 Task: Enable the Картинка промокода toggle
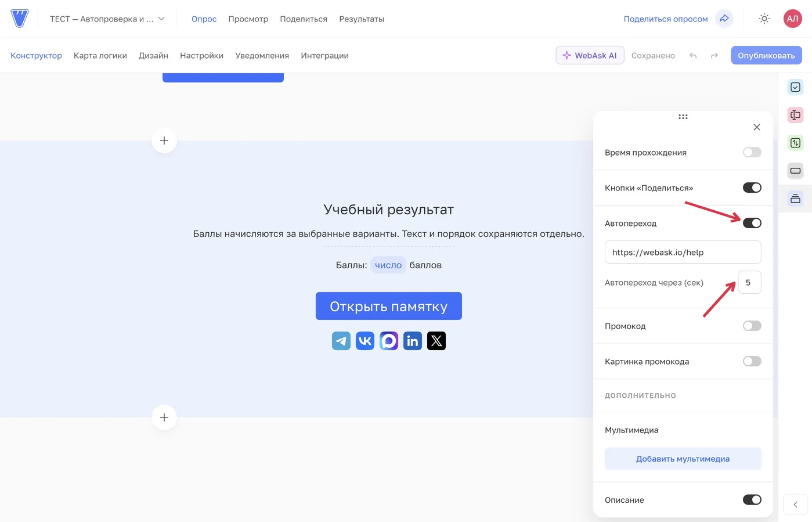[752, 361]
